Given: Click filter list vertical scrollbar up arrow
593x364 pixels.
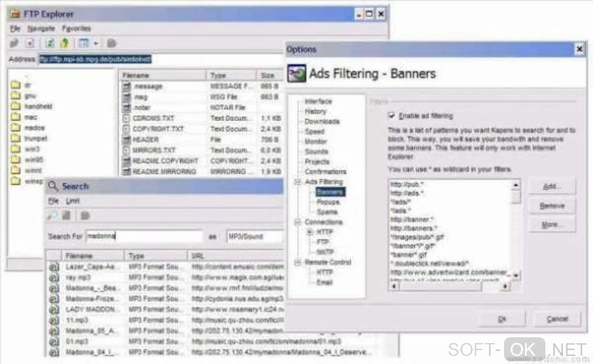Looking at the screenshot, I should coord(516,185).
